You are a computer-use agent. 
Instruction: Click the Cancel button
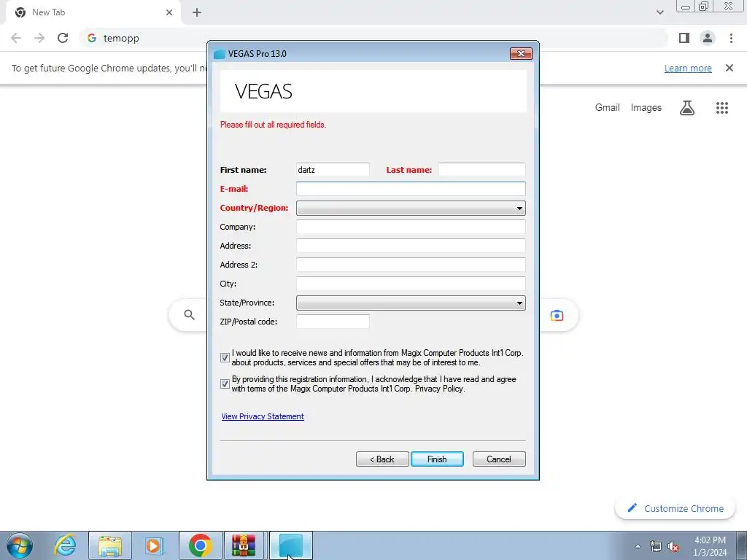[x=499, y=459]
